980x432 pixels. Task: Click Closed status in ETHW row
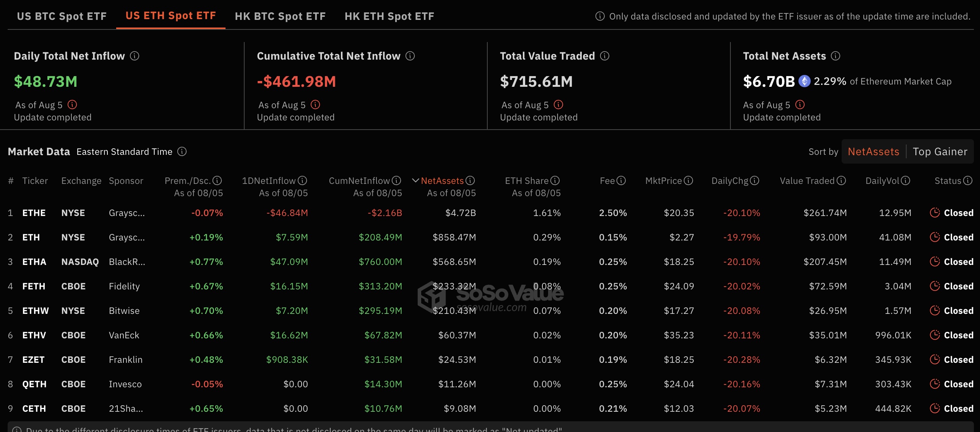[x=959, y=311]
